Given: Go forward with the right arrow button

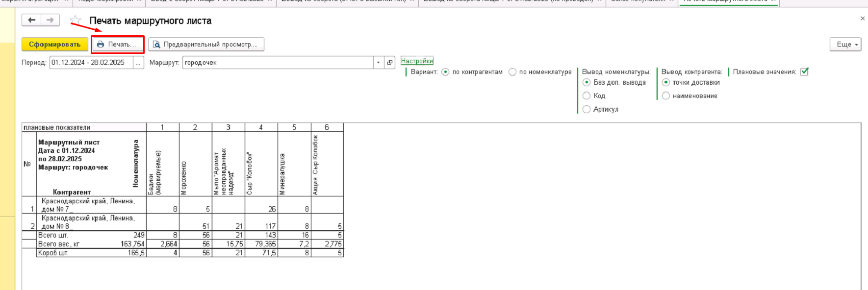Looking at the screenshot, I should pyautogui.click(x=50, y=20).
